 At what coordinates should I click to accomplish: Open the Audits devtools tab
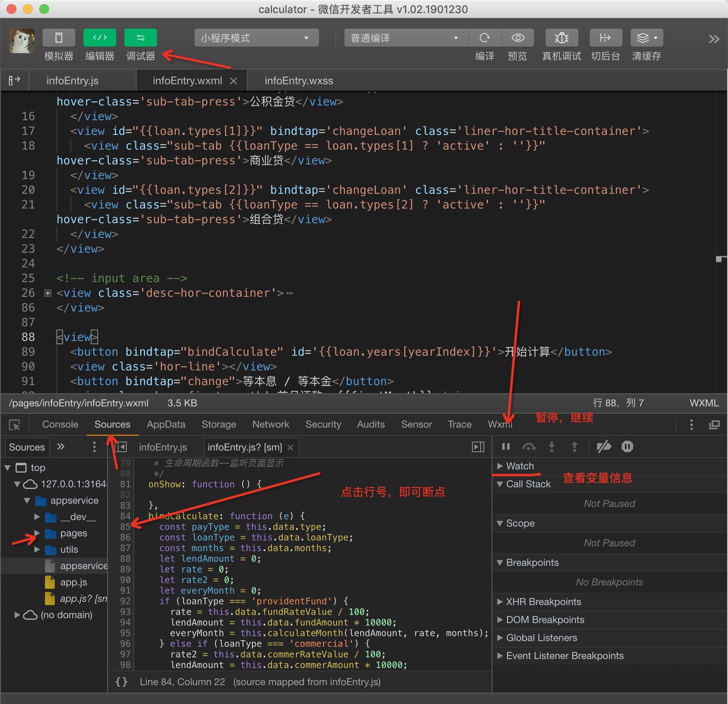(371, 424)
